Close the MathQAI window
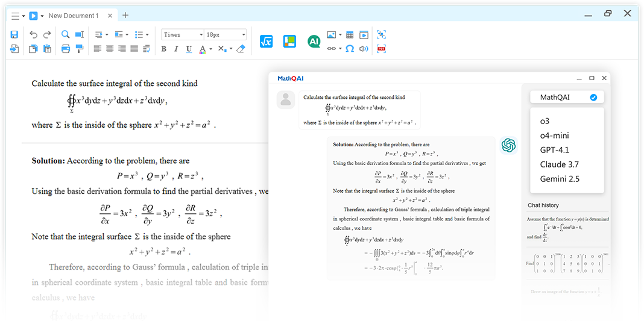This screenshot has height=321, width=644. point(604,78)
